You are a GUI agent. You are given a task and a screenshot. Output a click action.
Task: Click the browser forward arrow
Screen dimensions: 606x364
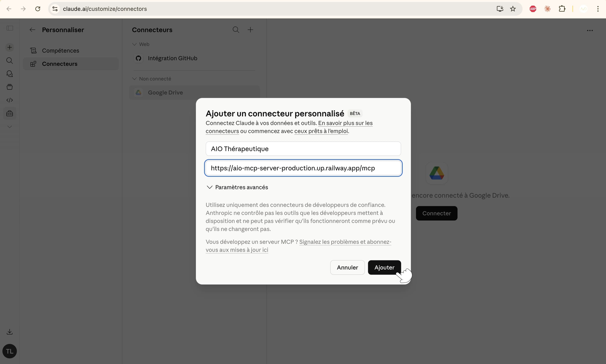tap(23, 9)
